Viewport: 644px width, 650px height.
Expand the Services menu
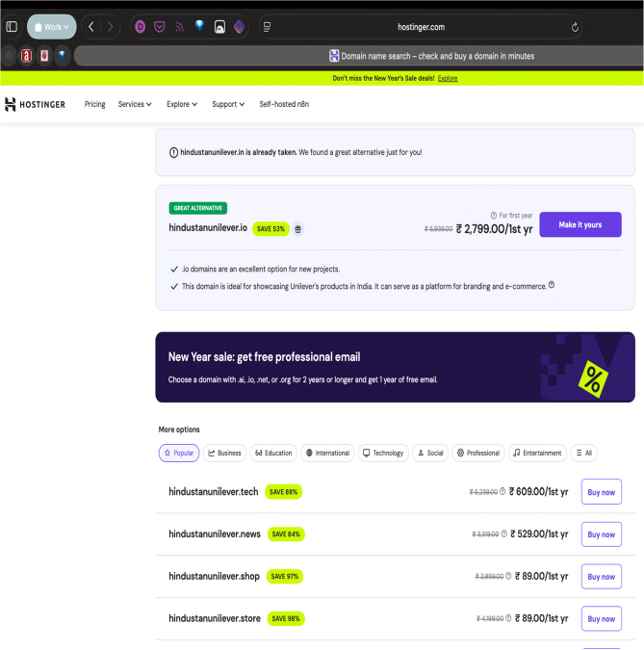pos(135,104)
